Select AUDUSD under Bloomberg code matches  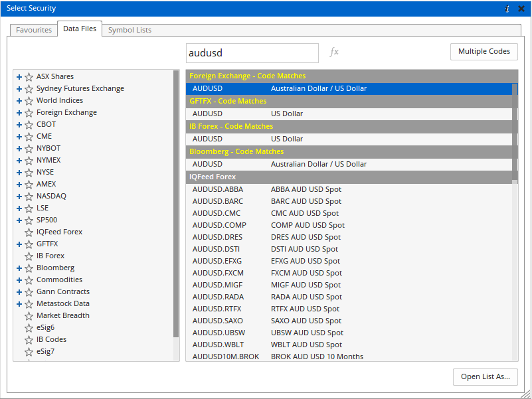[x=349, y=164]
